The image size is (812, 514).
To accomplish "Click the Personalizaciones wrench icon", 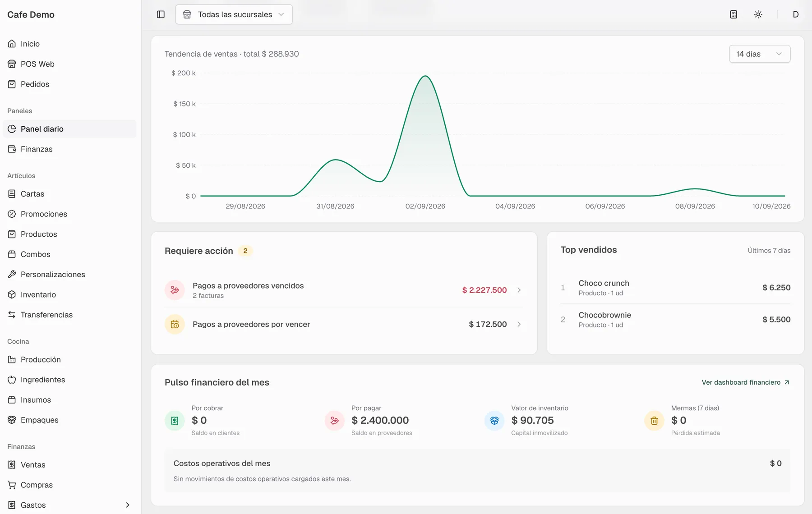I will click(12, 275).
